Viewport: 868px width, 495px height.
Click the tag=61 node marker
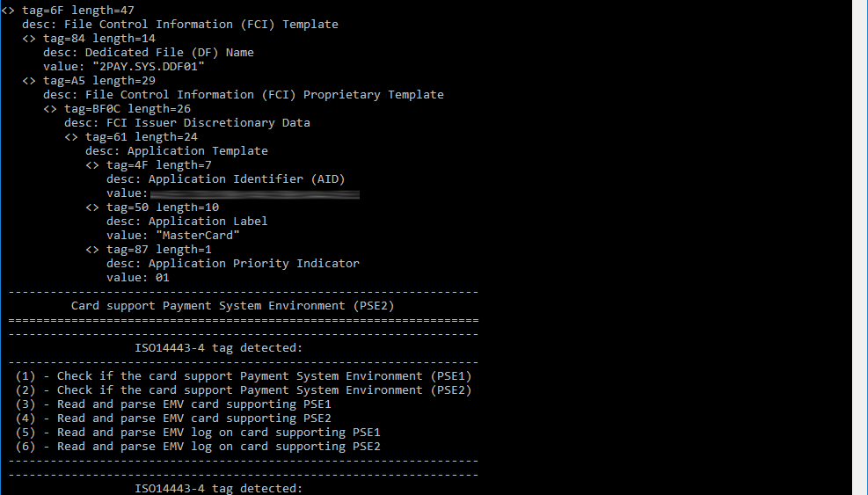[x=71, y=137]
